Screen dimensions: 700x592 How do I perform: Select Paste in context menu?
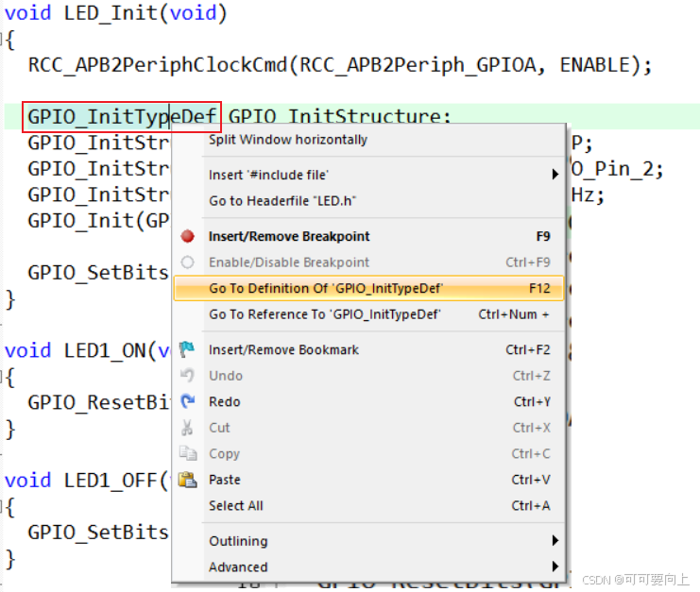(368, 480)
